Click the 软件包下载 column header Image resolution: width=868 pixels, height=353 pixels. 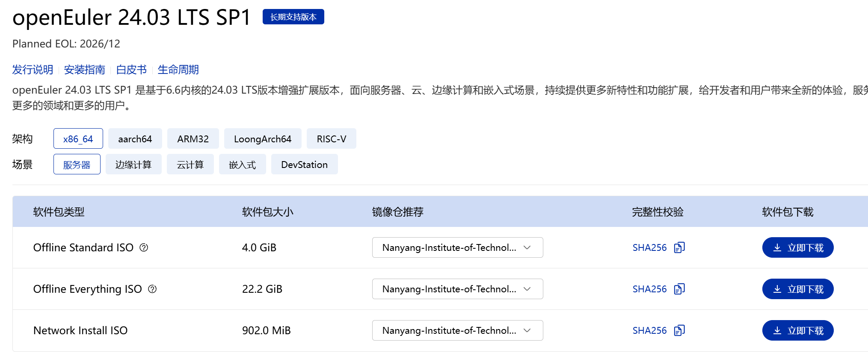[x=788, y=212]
